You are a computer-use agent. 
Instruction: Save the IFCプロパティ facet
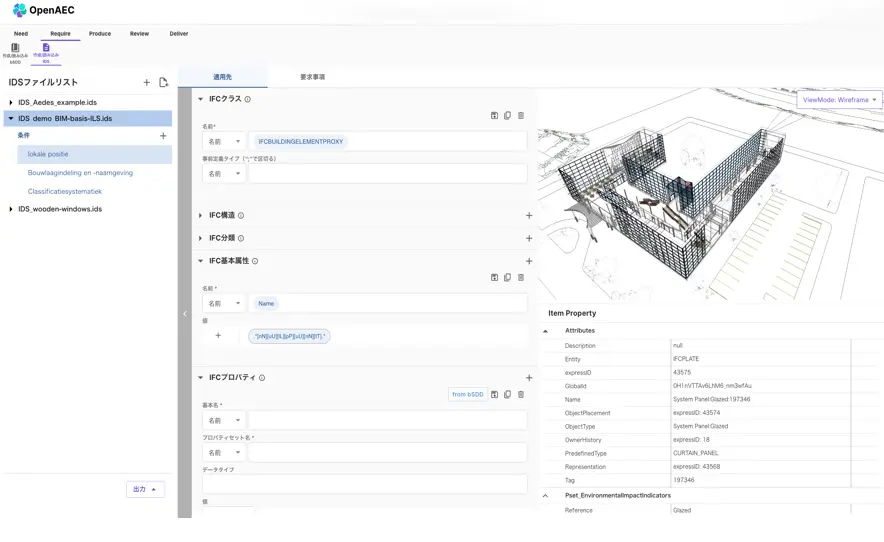[x=494, y=394]
